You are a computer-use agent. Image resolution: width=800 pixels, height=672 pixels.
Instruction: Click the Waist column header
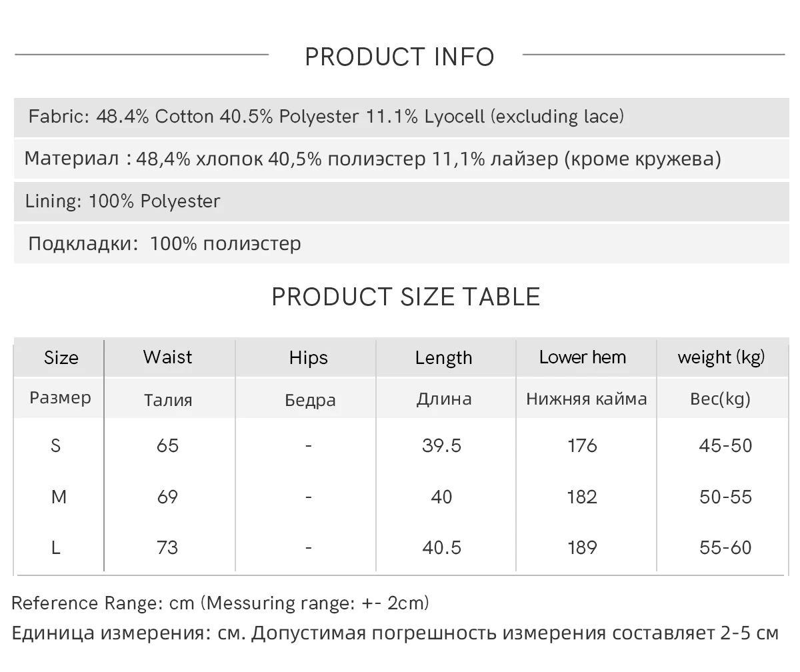[167, 357]
